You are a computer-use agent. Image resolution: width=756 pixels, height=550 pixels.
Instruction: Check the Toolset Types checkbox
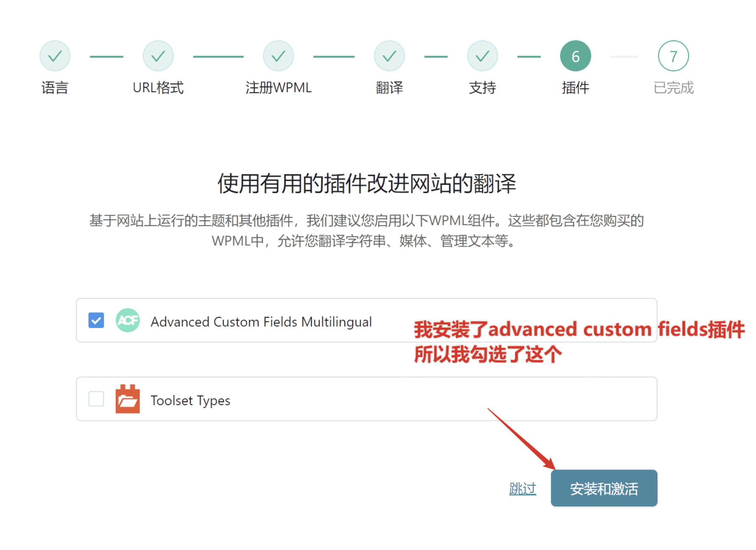coord(96,399)
